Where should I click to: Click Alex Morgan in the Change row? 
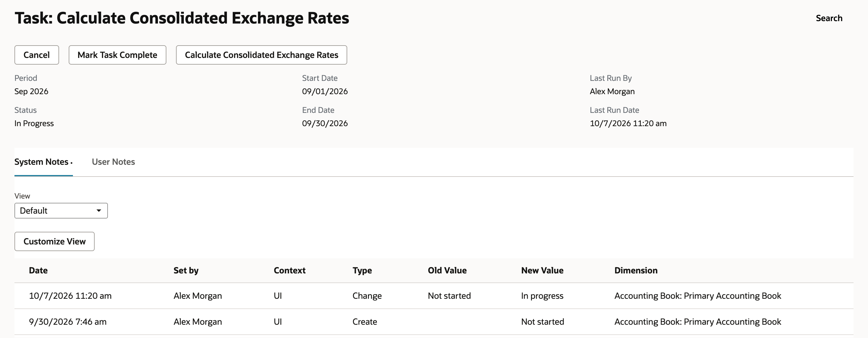coord(198,296)
